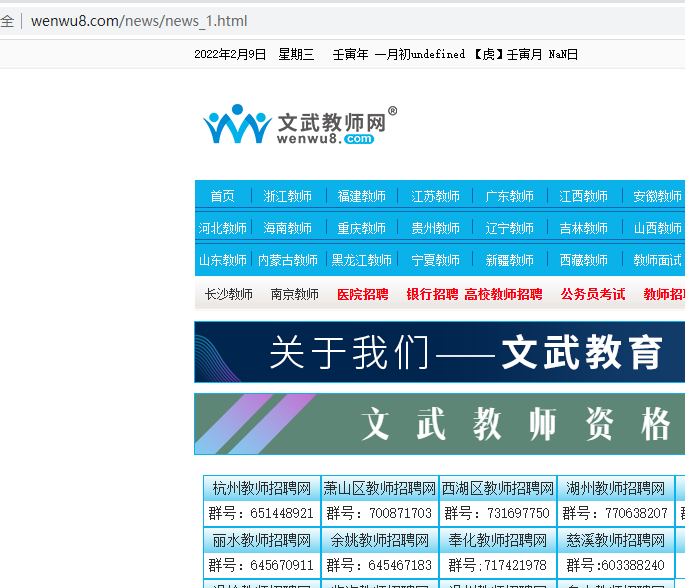685x588 pixels.
Task: Click the browser address bar URL
Action: [139, 21]
